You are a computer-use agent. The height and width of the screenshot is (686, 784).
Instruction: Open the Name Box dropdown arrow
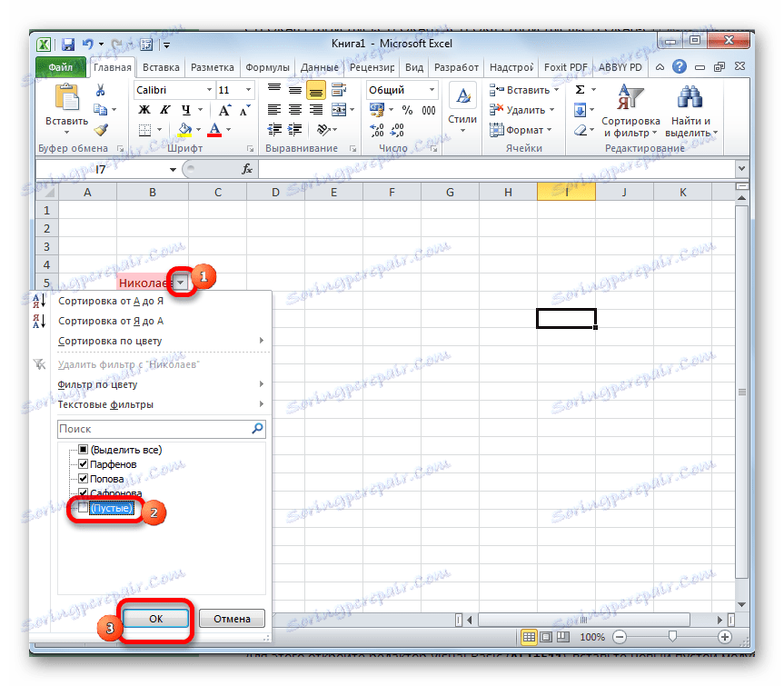tap(173, 170)
